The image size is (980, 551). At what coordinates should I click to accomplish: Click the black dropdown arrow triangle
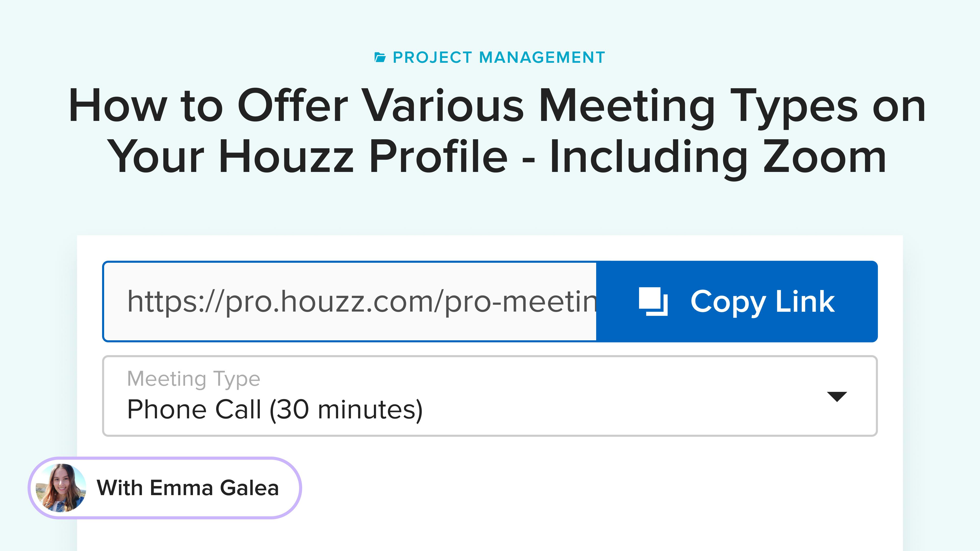[837, 396]
